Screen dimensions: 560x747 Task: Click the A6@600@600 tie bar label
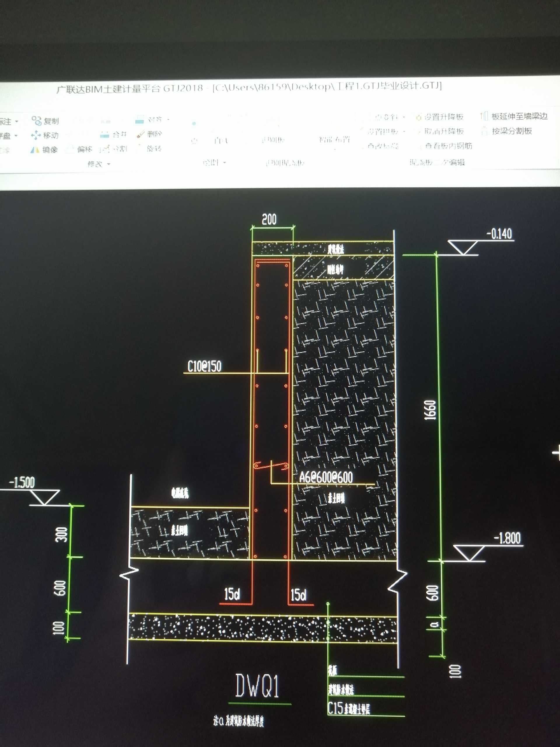[326, 477]
